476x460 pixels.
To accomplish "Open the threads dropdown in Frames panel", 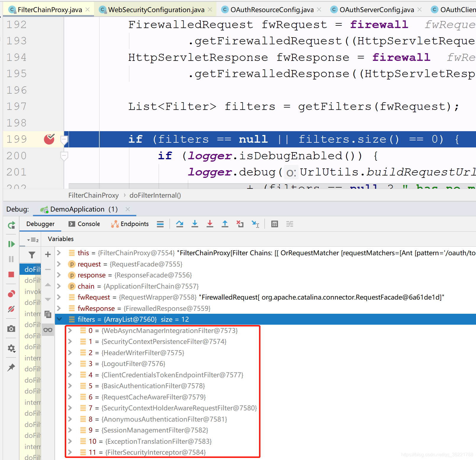I will click(33, 240).
